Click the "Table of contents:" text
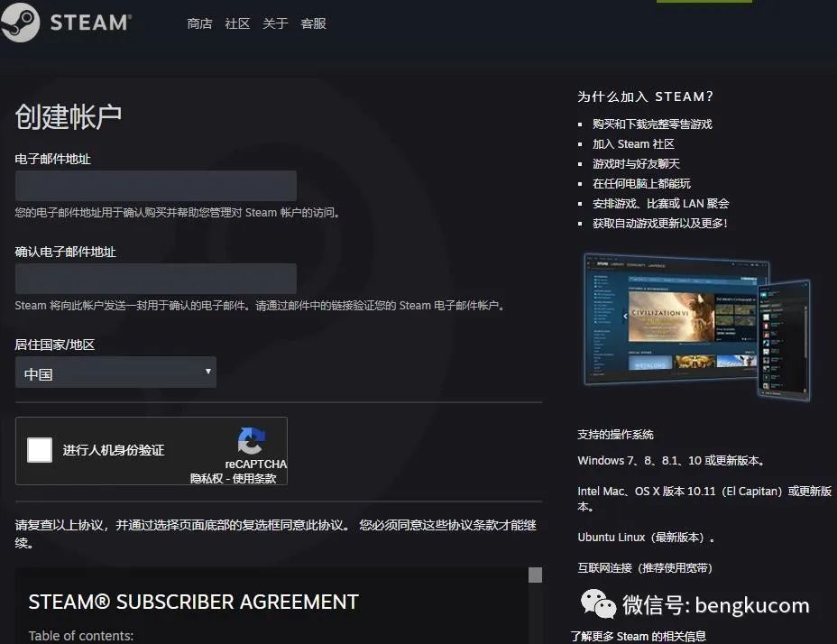This screenshot has width=837, height=644. [81, 636]
